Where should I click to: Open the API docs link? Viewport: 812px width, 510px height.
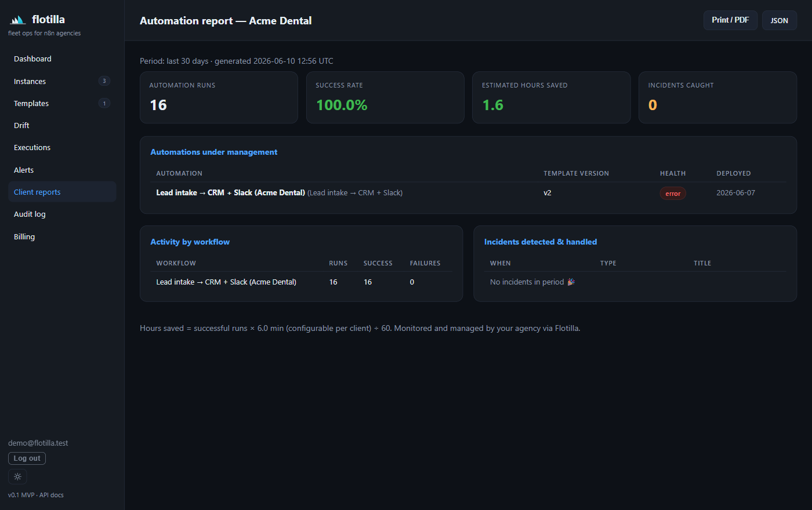[52, 495]
